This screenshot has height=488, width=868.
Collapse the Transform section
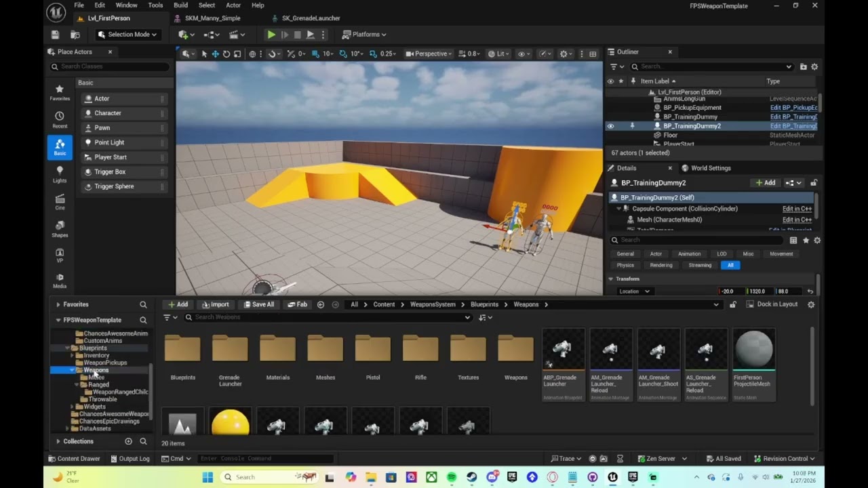pos(610,279)
